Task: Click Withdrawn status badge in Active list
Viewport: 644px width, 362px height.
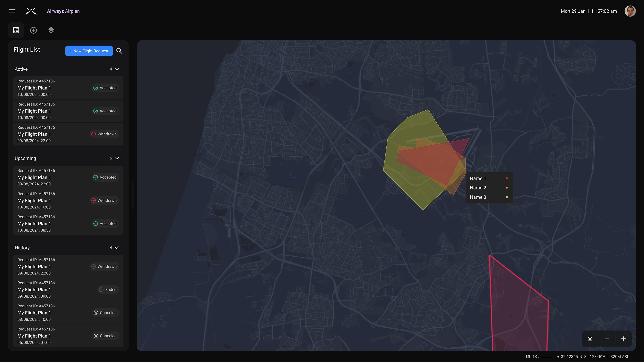Action: [x=104, y=134]
